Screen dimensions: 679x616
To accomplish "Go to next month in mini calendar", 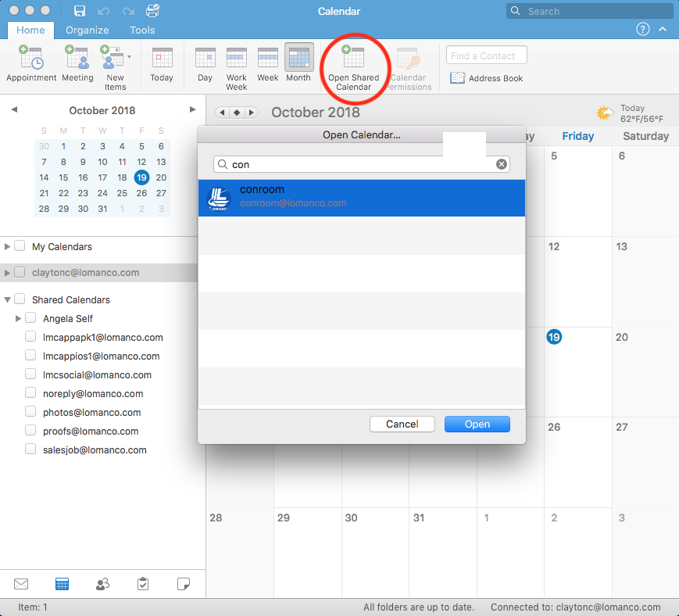I will 193,109.
